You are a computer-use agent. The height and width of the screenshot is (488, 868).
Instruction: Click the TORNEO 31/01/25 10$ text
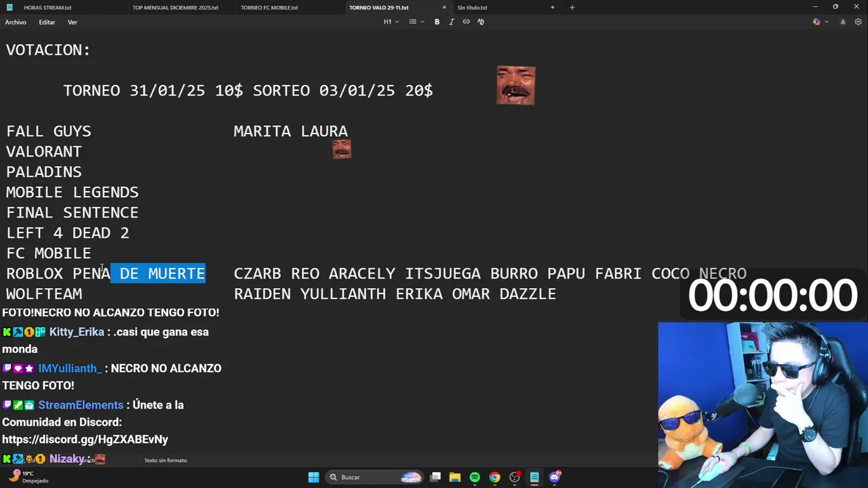click(x=153, y=91)
